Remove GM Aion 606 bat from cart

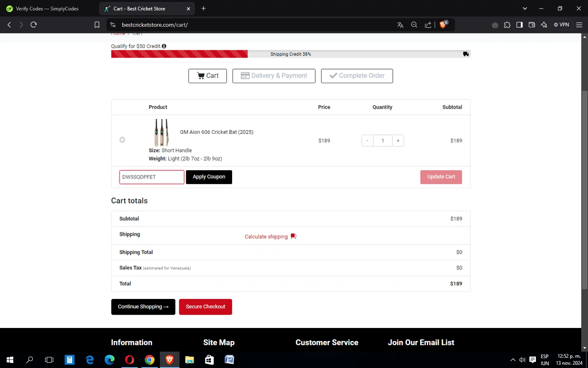click(x=122, y=140)
